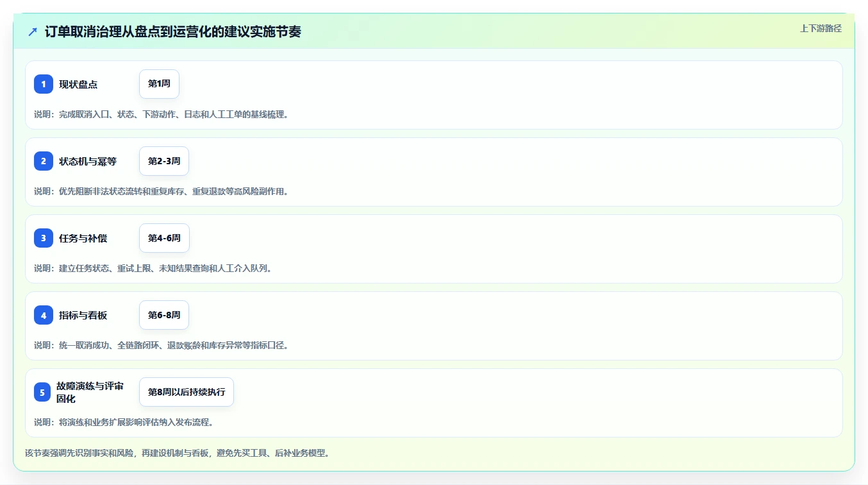
Task: Click the heading 订单取消治理从盘点到运营化的建议实施节奏
Action: click(173, 31)
